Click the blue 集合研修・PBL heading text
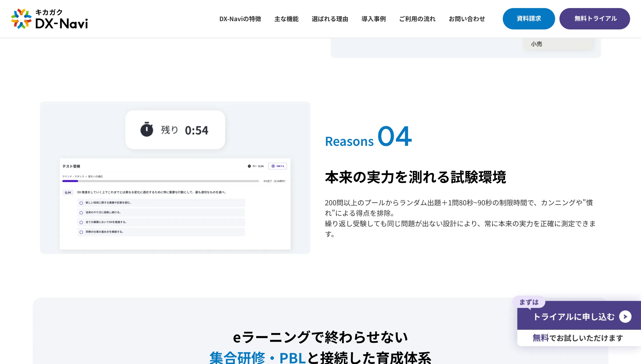The image size is (641, 364). click(257, 358)
